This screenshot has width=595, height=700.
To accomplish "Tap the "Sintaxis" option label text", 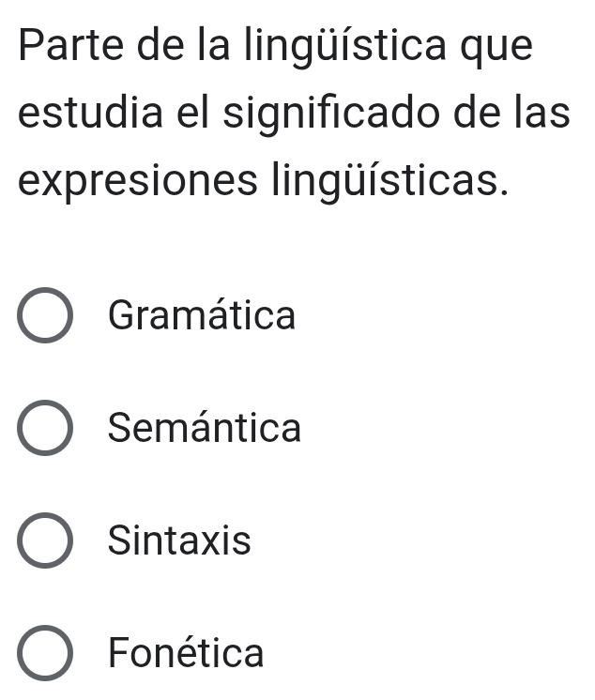I will click(180, 541).
